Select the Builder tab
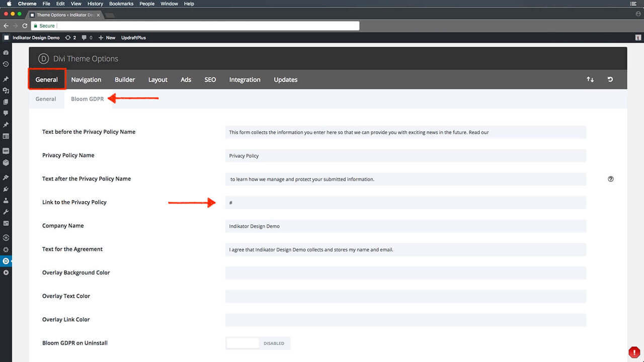The image size is (644, 362). pyautogui.click(x=125, y=79)
